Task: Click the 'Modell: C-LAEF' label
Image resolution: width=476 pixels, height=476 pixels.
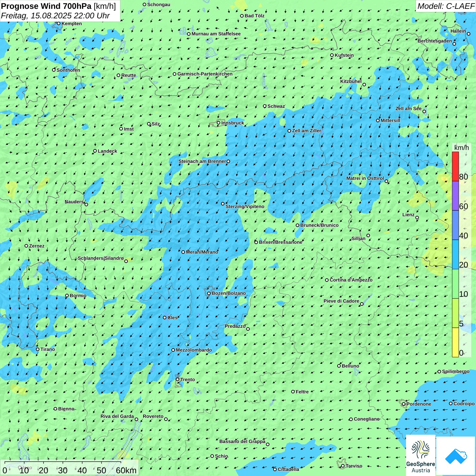Action: coord(445,6)
